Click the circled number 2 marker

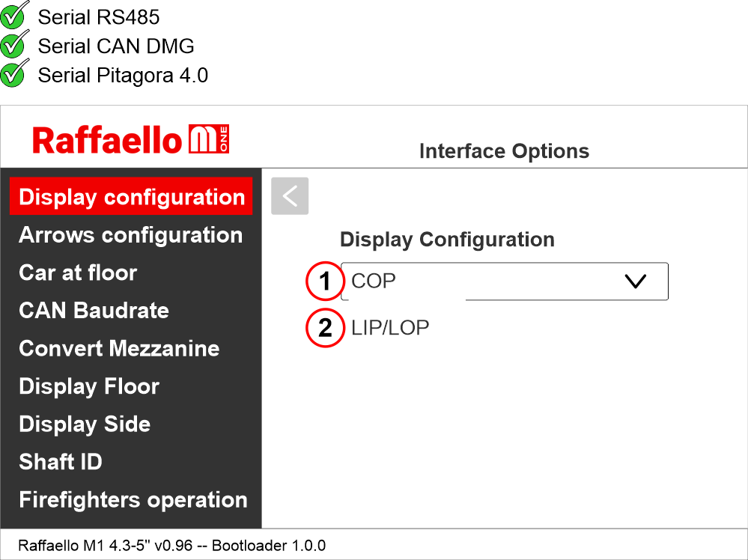point(325,328)
